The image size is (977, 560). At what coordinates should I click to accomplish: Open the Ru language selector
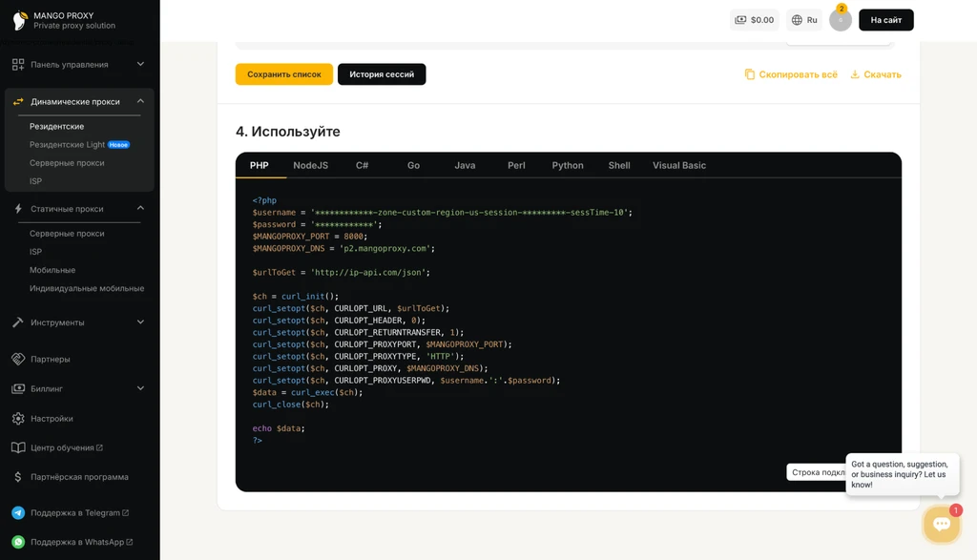804,20
